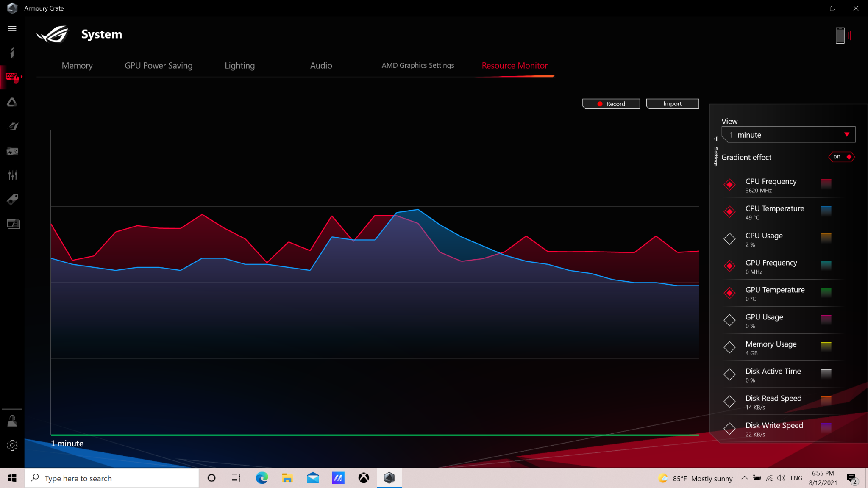This screenshot has height=488, width=868.
Task: Open the News page icon in sidebar
Action: click(13, 224)
